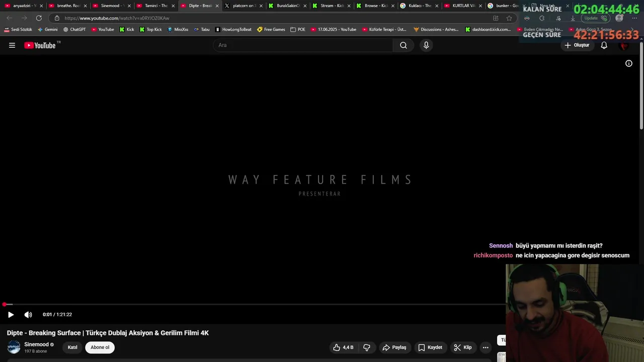This screenshot has width=644, height=362.
Task: Open the ChatGPT bookmark
Action: pyautogui.click(x=74, y=30)
